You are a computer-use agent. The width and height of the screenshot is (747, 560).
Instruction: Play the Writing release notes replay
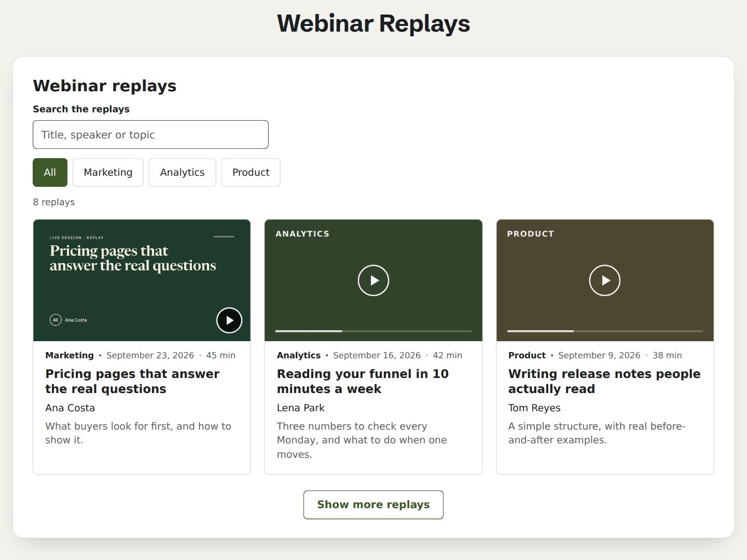(605, 281)
